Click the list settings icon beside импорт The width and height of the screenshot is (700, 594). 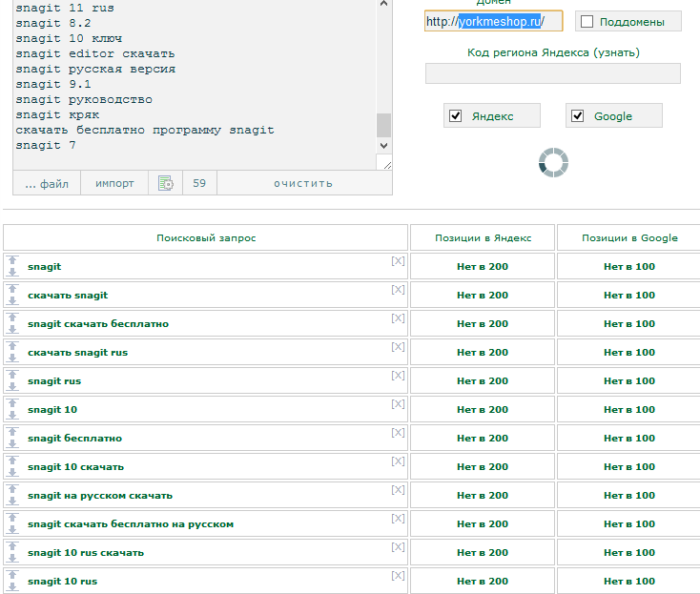[x=166, y=183]
